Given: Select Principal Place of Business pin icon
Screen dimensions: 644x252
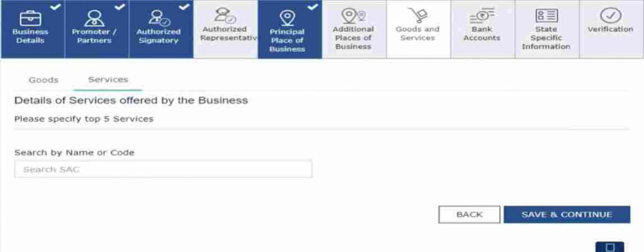Looking at the screenshot, I should [287, 18].
